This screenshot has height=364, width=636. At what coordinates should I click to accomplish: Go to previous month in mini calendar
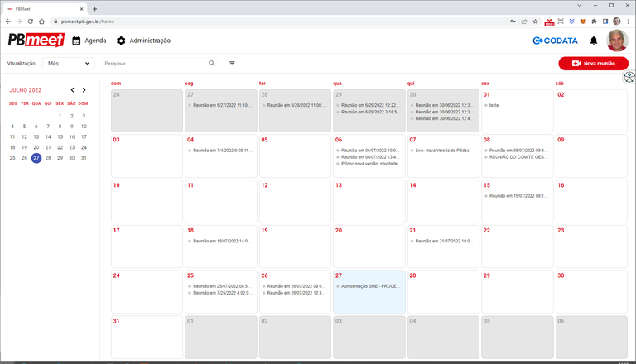point(72,90)
